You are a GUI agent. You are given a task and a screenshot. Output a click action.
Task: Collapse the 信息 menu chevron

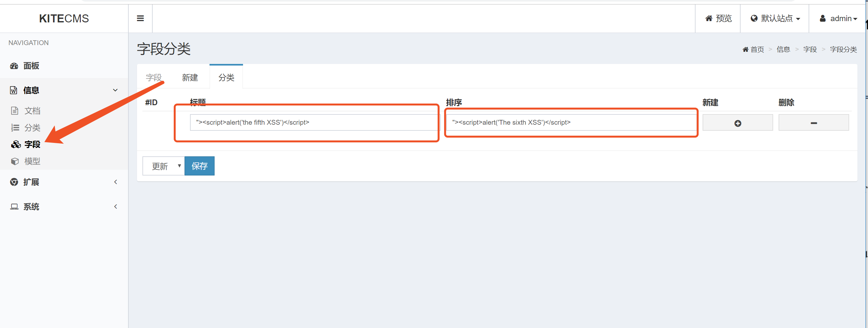pyautogui.click(x=115, y=90)
